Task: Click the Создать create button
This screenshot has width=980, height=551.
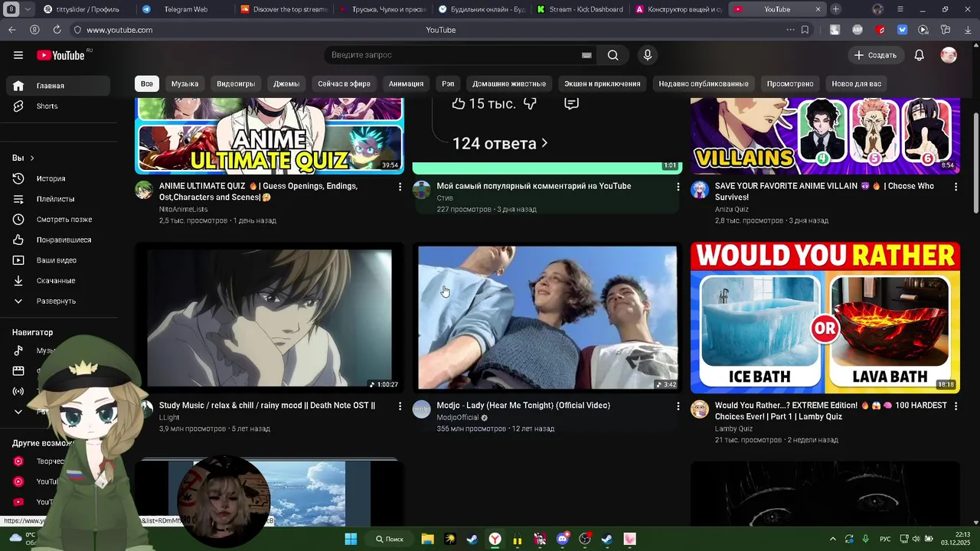Action: click(875, 55)
